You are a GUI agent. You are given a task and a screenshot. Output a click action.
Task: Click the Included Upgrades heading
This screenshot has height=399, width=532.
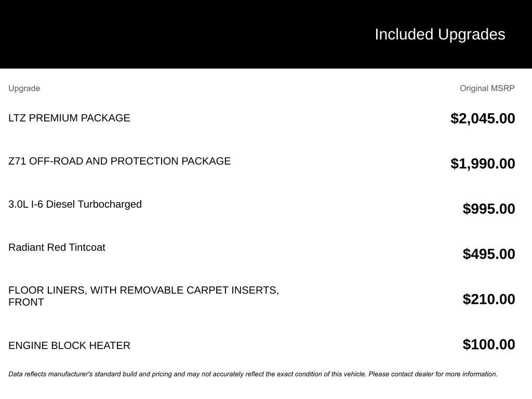440,34
